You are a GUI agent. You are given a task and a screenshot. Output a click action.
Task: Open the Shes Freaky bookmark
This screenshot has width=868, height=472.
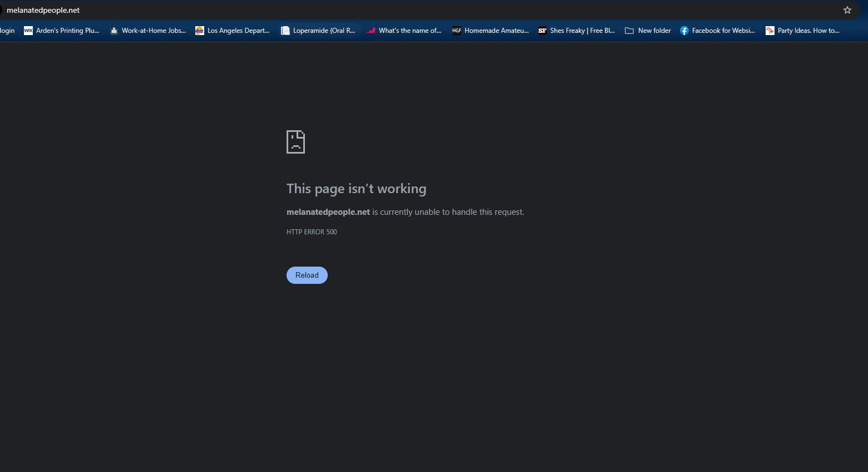point(576,31)
